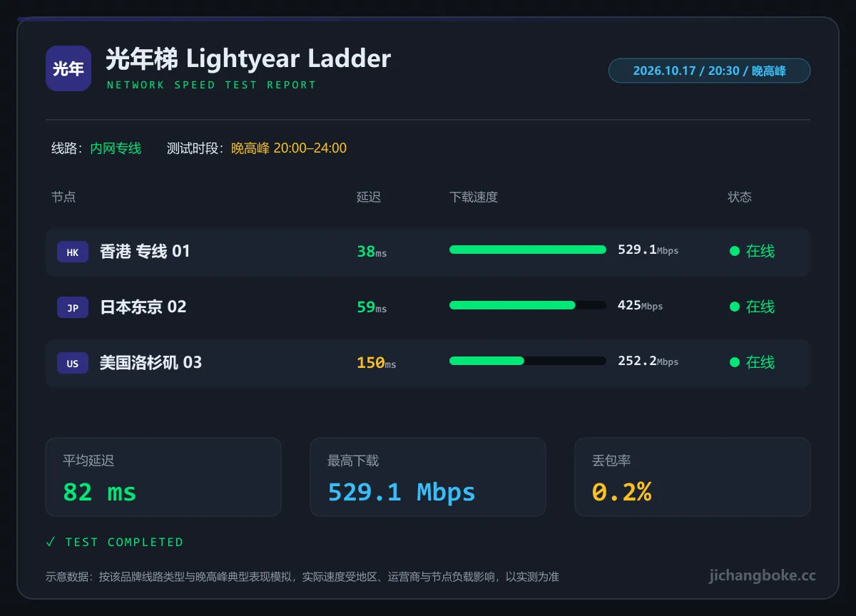This screenshot has height=616, width=856.
Task: Click 在线 status text in 美国洛杉矶 03 row
Action: click(760, 362)
